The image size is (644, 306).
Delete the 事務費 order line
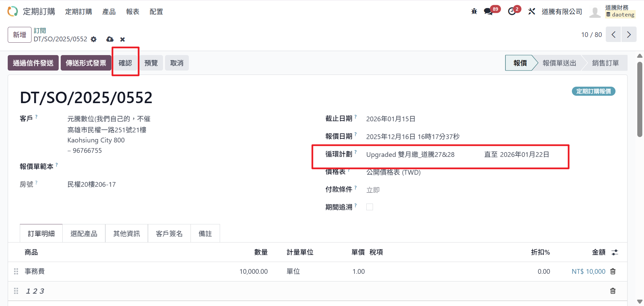pos(613,271)
